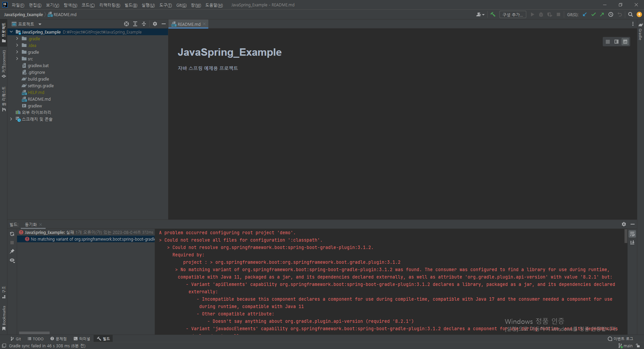Show editor only view mode
Viewport: 644px width, 349px height.
pyautogui.click(x=607, y=42)
